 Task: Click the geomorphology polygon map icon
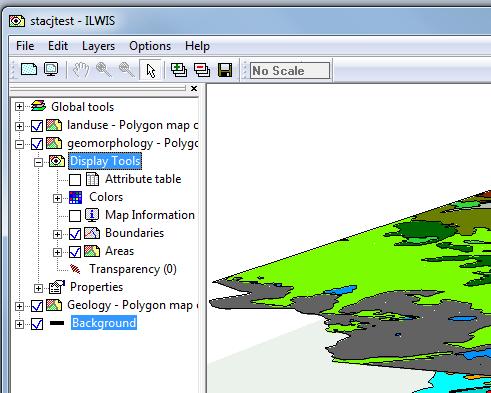coord(54,143)
